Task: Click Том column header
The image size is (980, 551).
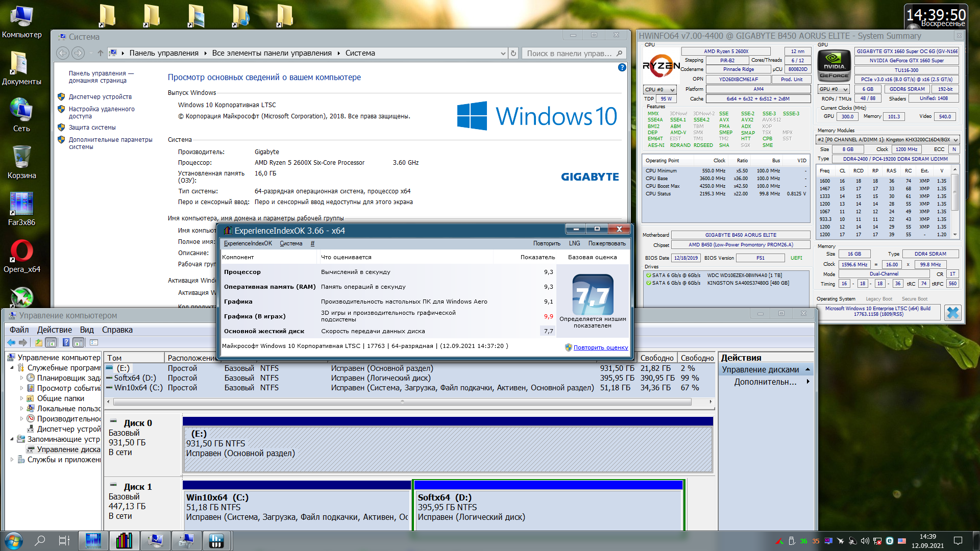Action: coord(134,358)
